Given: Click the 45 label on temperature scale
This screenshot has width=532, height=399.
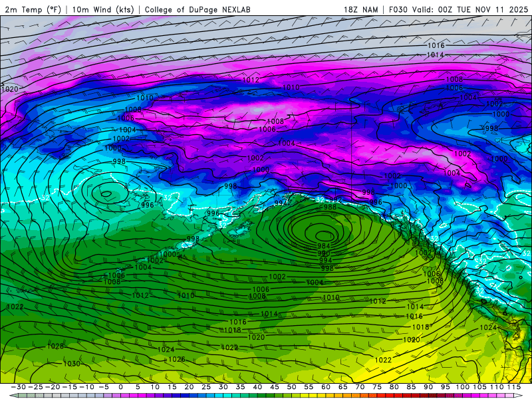Looking at the screenshot, I should pyautogui.click(x=275, y=387).
